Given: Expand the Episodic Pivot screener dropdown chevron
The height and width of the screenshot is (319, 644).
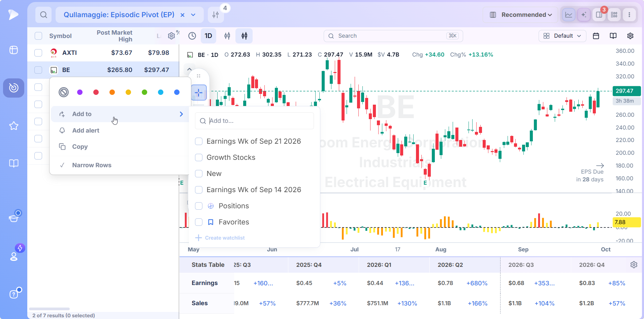Looking at the screenshot, I should [193, 15].
